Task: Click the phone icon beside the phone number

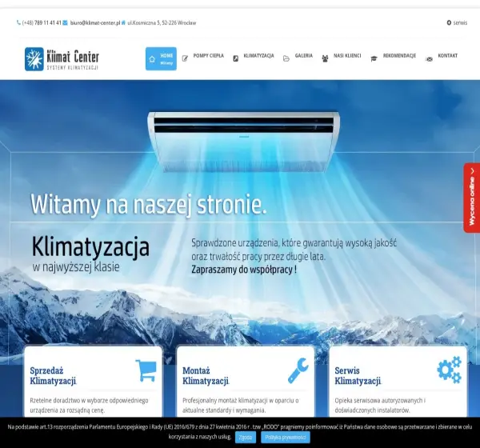Action: [18, 22]
